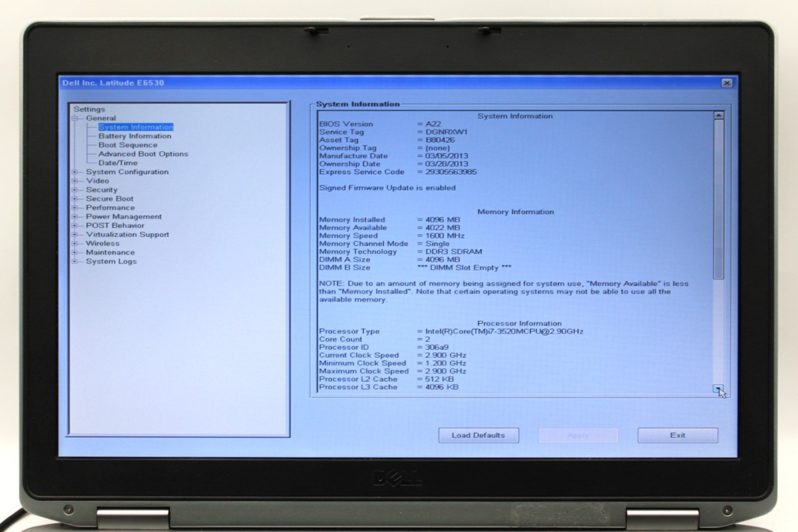Select the Power Management label
798x532 pixels.
pos(124,217)
